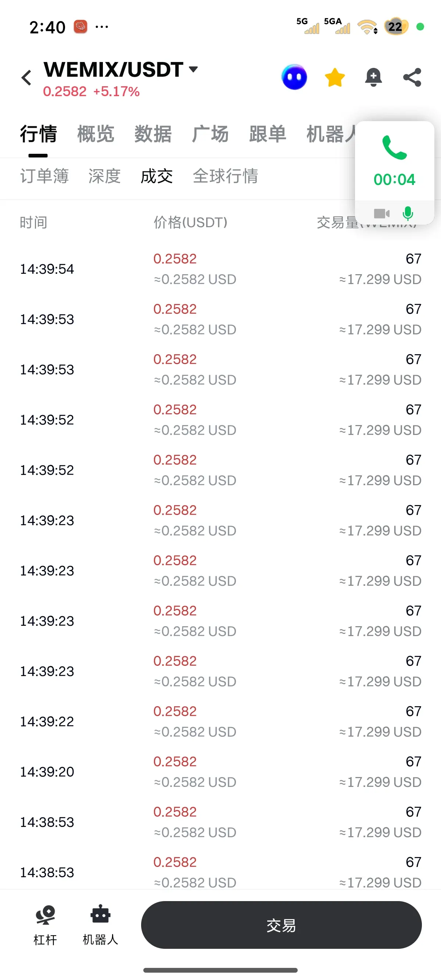Open the 广场 tab
This screenshot has height=980, width=441.
coord(210,134)
